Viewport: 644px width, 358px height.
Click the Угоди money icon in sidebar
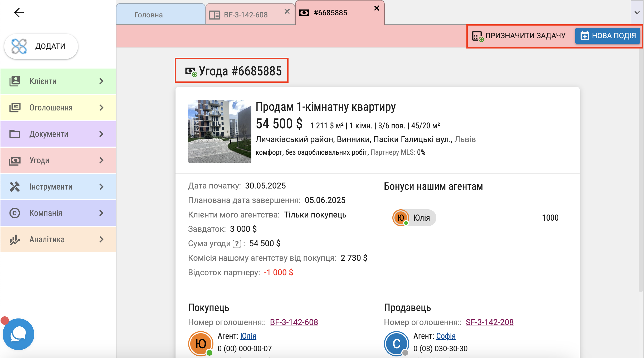coord(15,160)
